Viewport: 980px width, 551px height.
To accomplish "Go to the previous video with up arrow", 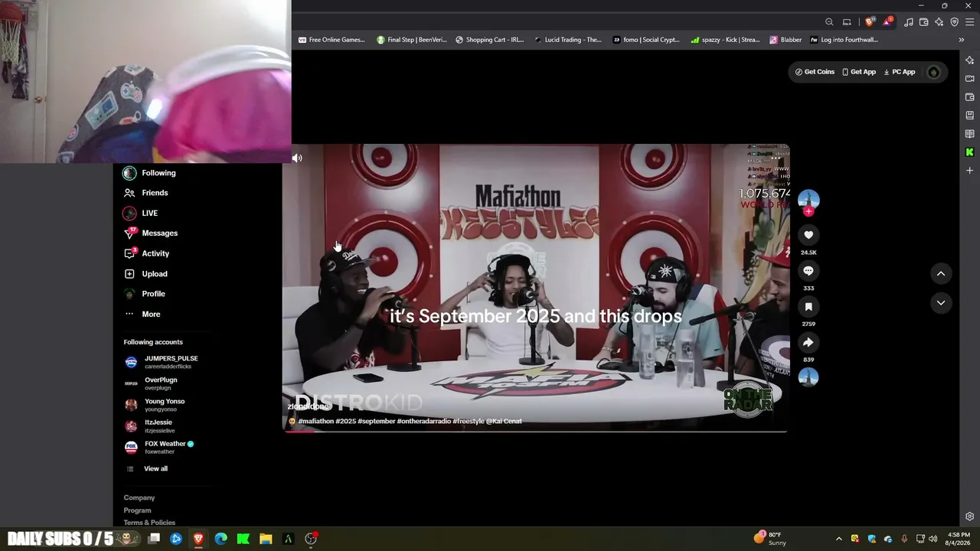I will tap(941, 274).
